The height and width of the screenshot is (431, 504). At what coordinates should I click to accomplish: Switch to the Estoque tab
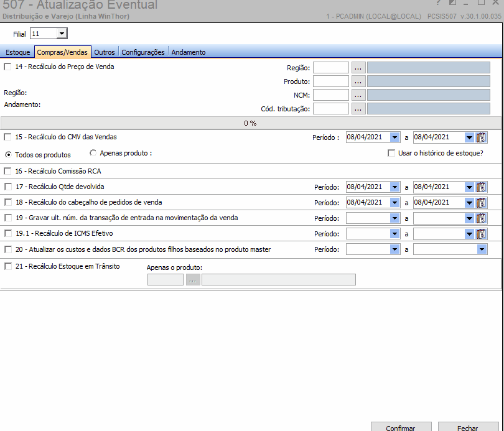pos(17,52)
